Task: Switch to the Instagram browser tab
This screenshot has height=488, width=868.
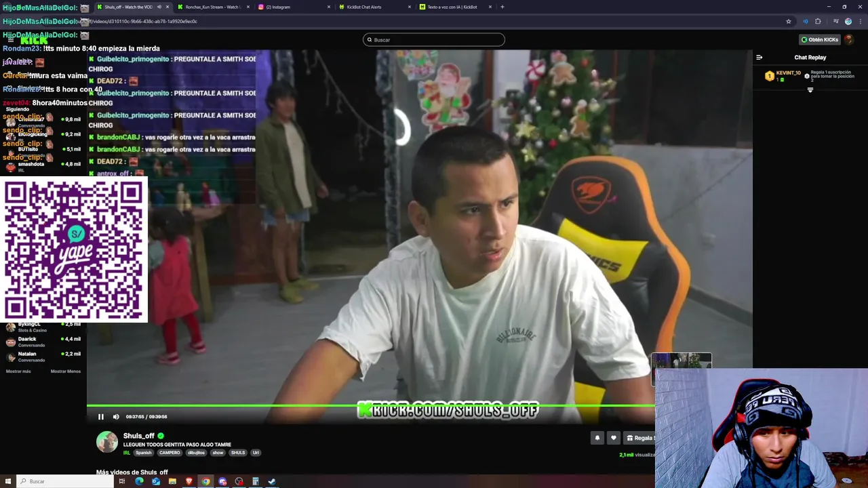Action: [295, 7]
